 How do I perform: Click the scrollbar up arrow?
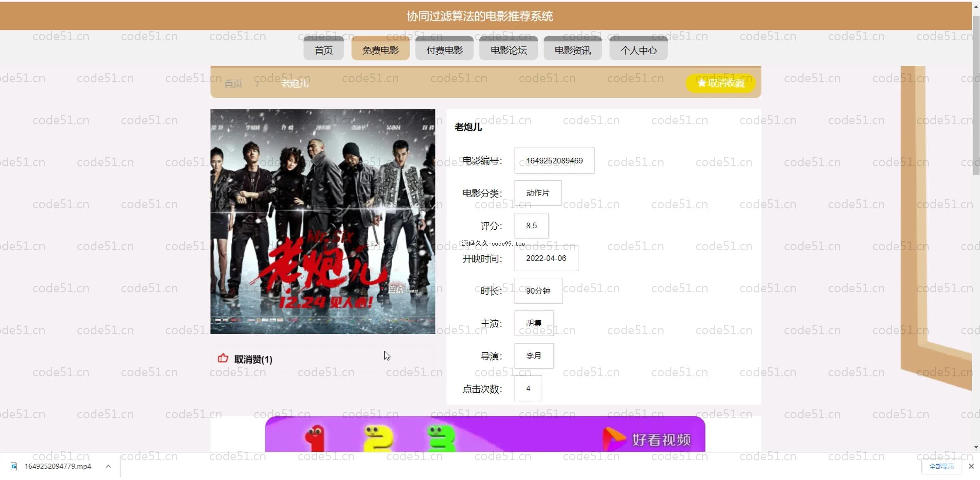(976, 6)
